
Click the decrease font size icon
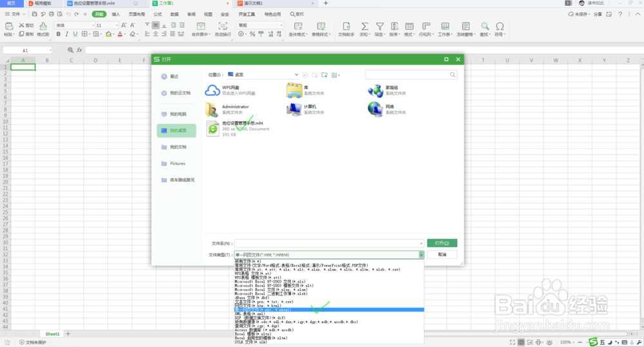click(133, 26)
